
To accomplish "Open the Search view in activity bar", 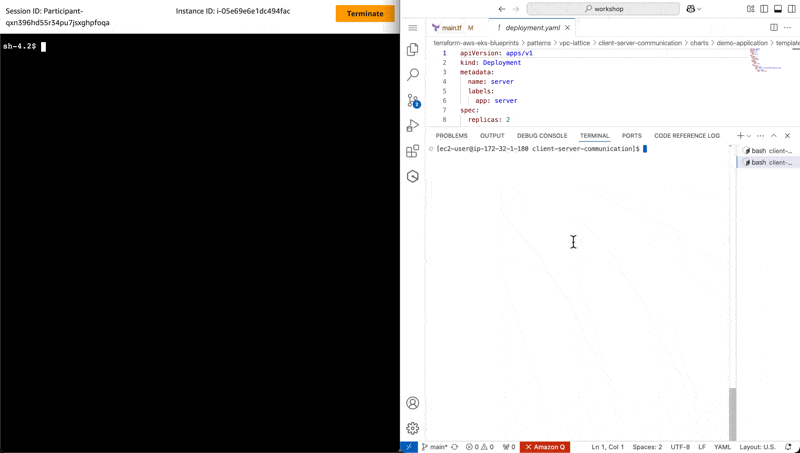I will pyautogui.click(x=413, y=74).
